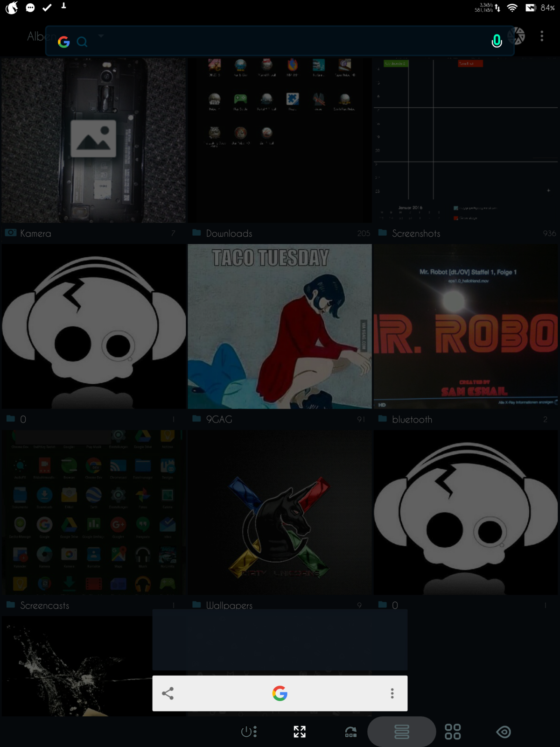Tap the expand fullscreen arrows icon
This screenshot has width=560, height=747.
(300, 732)
